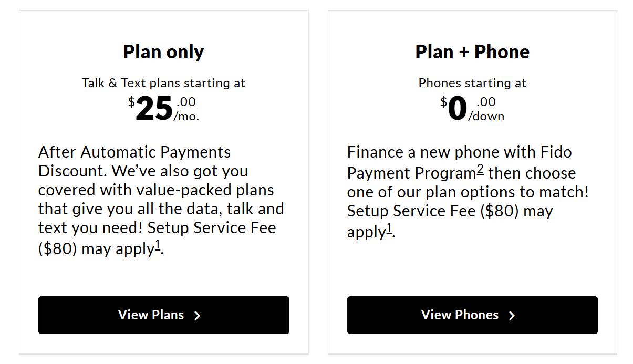Click the Plan + Phone heading

coord(472,52)
